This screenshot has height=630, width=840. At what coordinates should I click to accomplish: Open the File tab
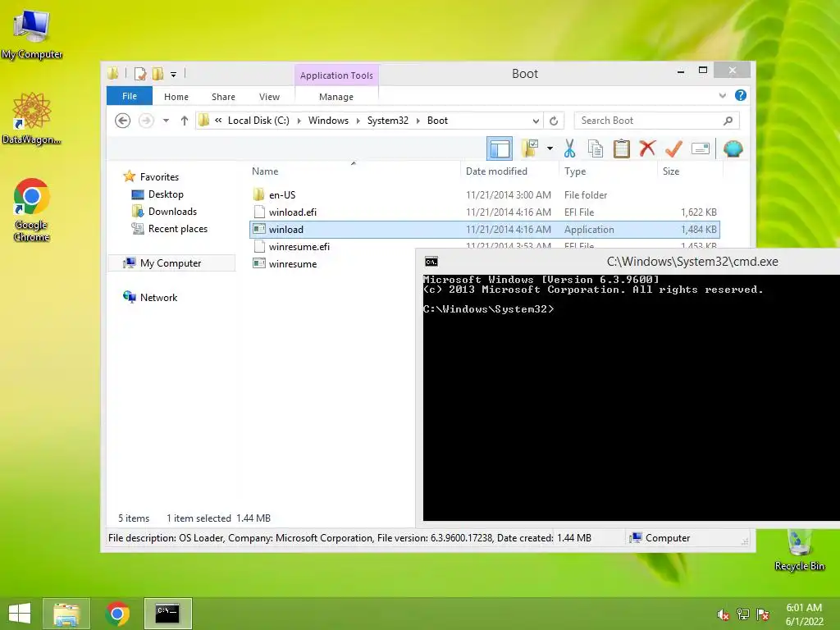pos(130,97)
